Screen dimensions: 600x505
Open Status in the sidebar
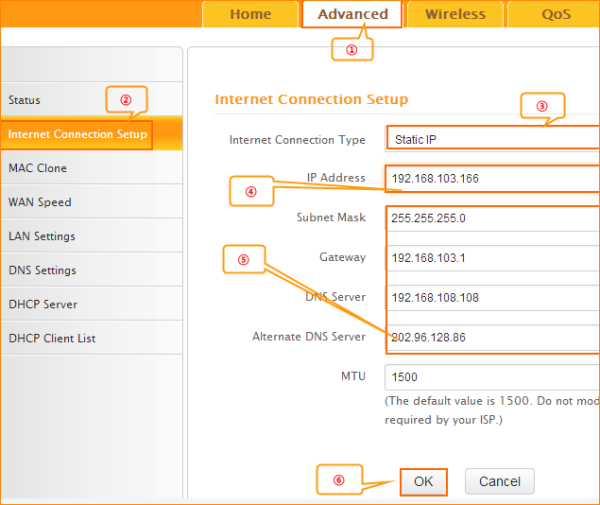25,100
